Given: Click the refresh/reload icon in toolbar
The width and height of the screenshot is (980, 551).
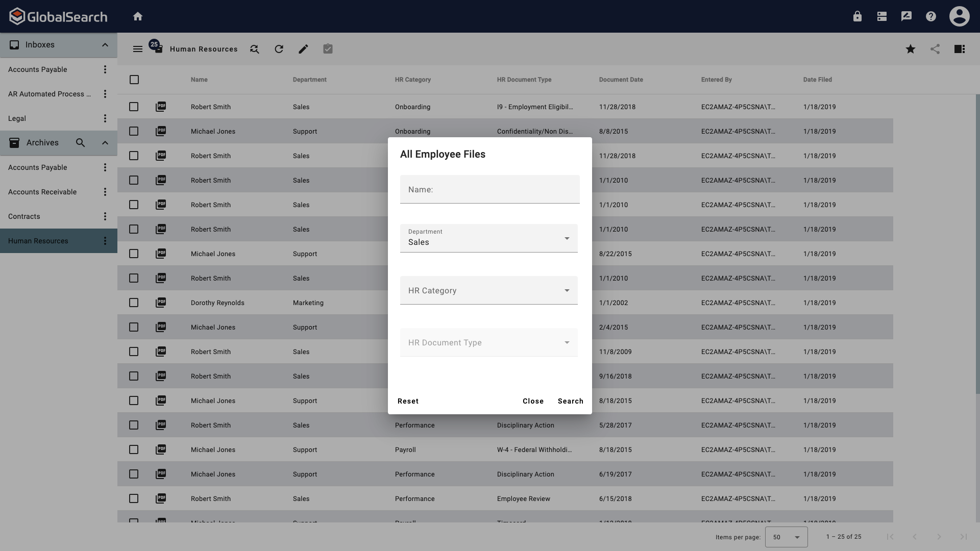Looking at the screenshot, I should click(x=278, y=49).
